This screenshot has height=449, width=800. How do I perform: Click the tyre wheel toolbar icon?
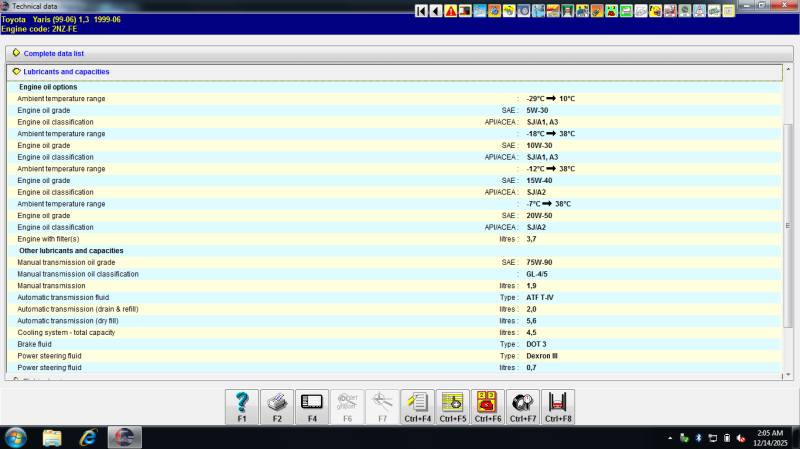point(523,11)
